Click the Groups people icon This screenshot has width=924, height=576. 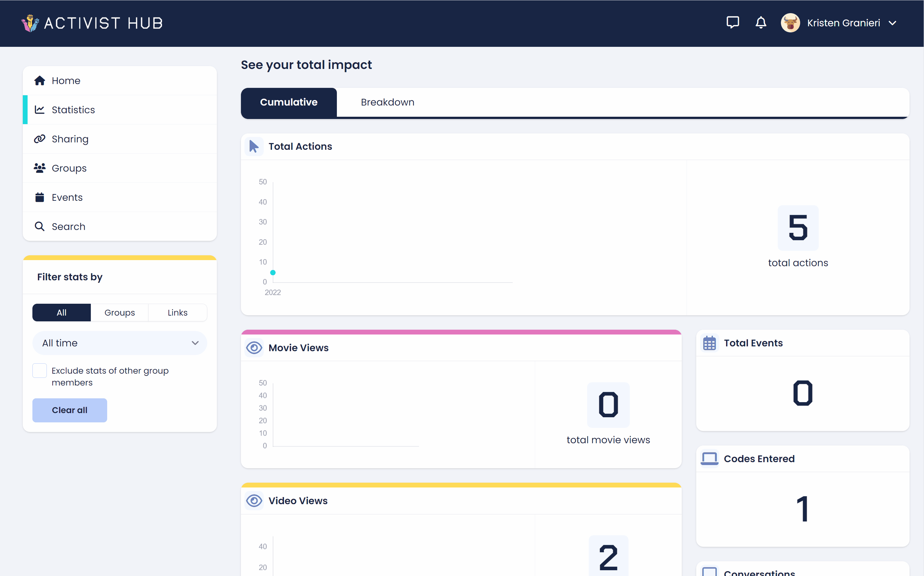coord(40,168)
